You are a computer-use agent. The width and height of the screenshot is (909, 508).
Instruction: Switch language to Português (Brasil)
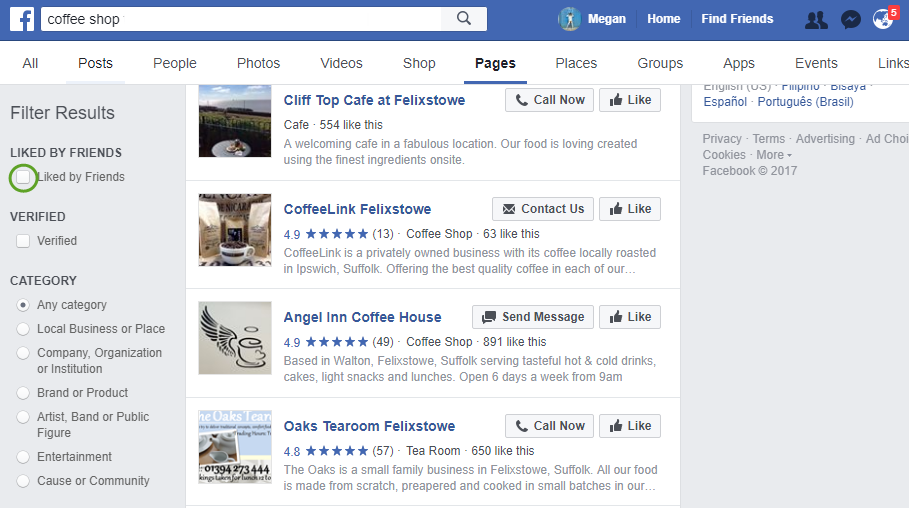[x=805, y=102]
